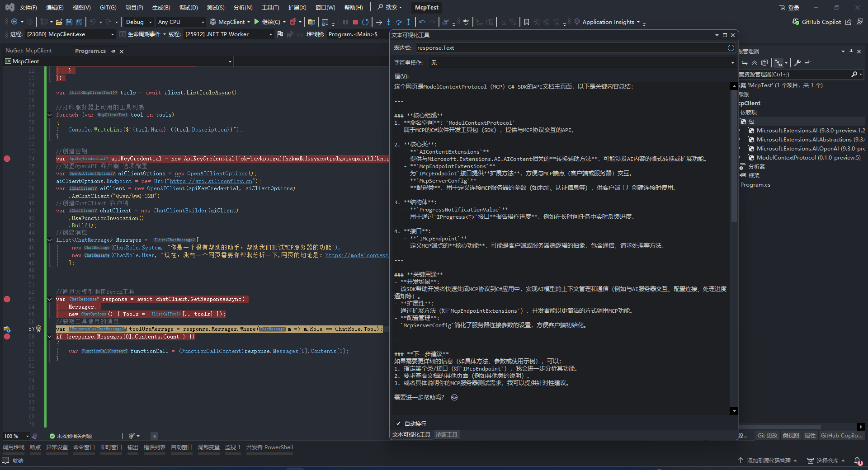868x470 pixels.
Task: Open the Debug configuration dropdown
Action: coord(138,22)
